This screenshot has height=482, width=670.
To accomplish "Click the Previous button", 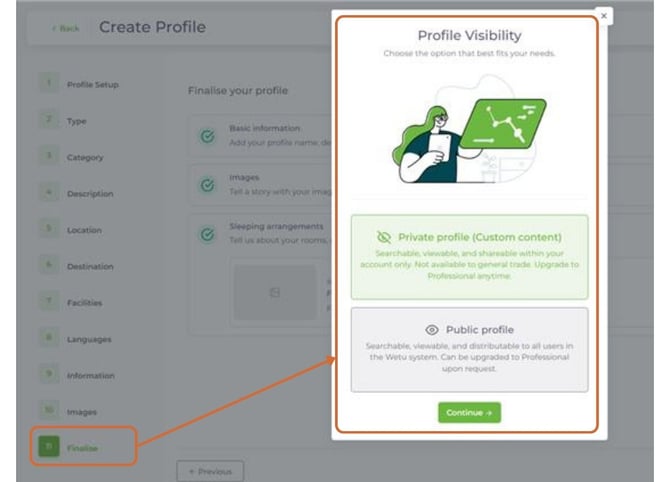I will 209,471.
